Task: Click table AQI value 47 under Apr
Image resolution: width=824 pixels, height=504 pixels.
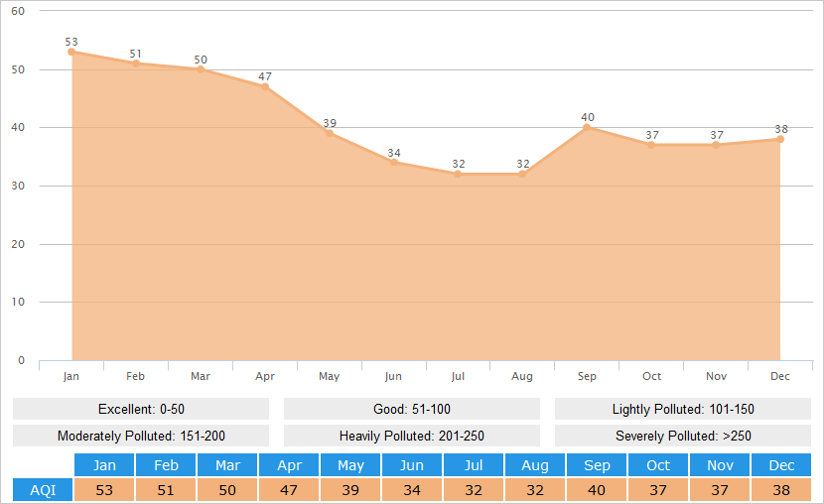Action: tap(289, 490)
